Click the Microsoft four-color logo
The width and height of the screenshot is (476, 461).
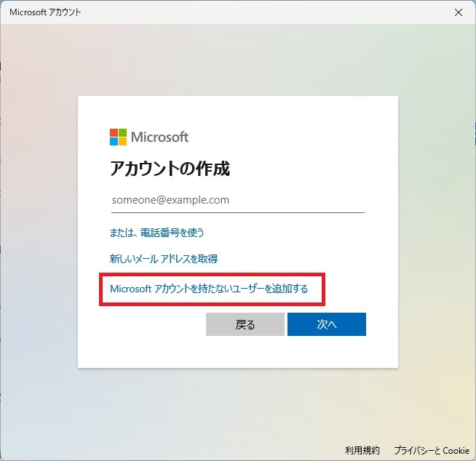click(118, 137)
